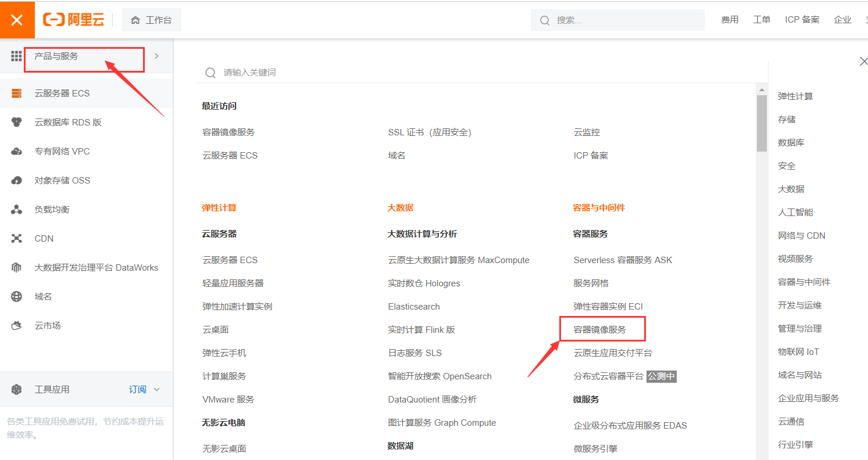
Task: Open the 工单 menu
Action: tap(762, 20)
